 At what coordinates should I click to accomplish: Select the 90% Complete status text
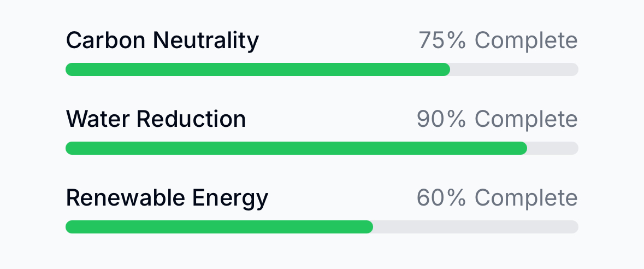[498, 119]
